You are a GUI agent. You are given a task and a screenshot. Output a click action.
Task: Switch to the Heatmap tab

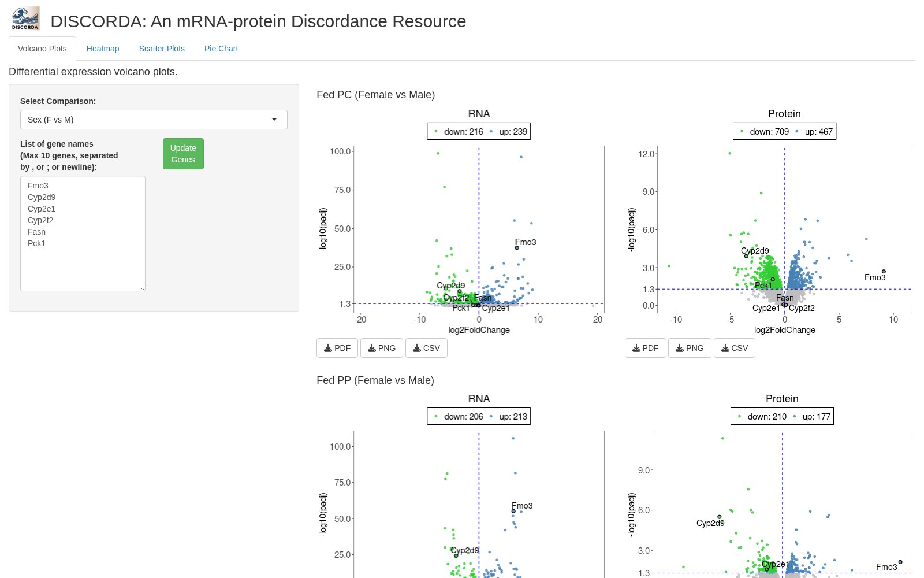click(103, 49)
